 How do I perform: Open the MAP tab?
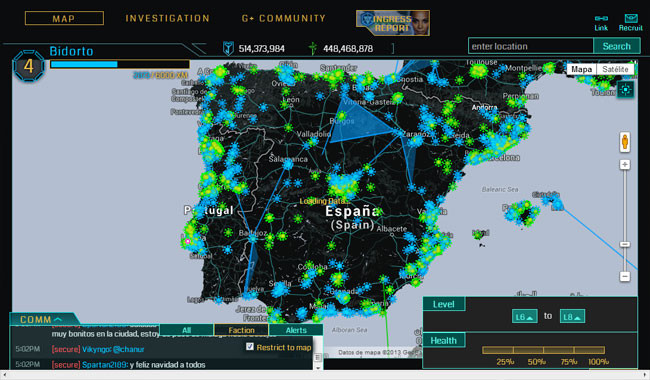(x=64, y=18)
